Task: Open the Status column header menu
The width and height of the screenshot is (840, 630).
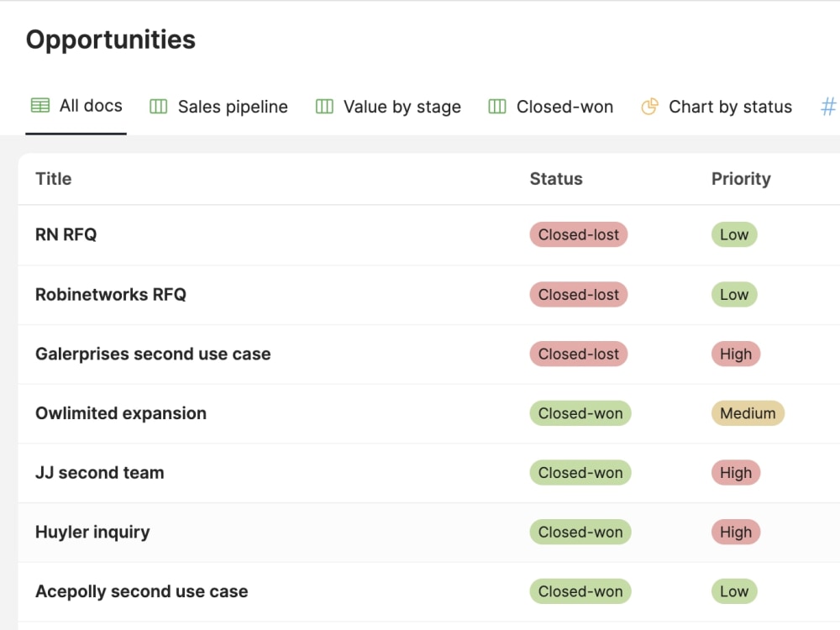Action: [555, 179]
